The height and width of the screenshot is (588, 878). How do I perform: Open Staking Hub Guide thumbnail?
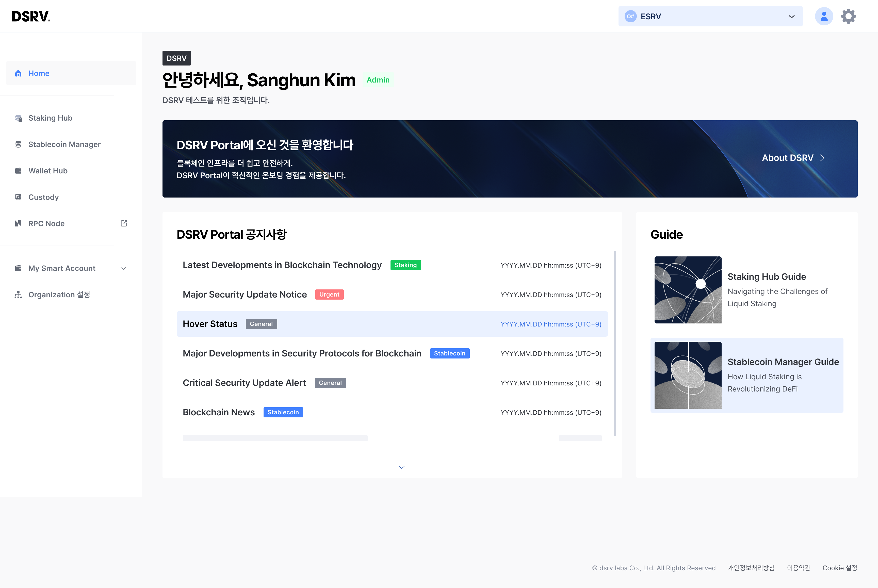[x=688, y=290]
